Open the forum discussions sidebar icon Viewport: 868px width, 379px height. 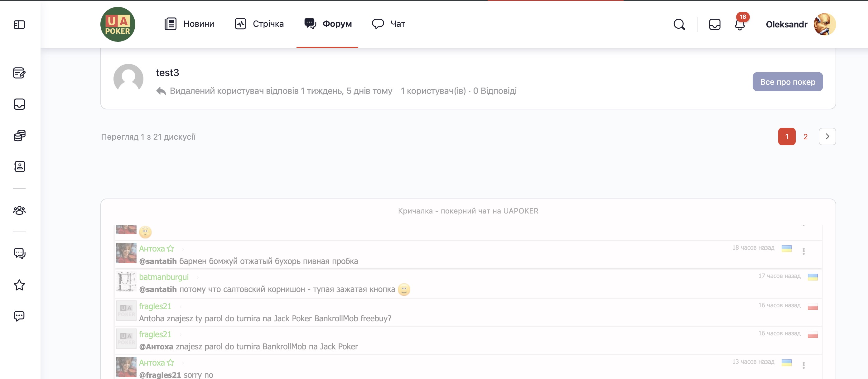[x=19, y=253]
